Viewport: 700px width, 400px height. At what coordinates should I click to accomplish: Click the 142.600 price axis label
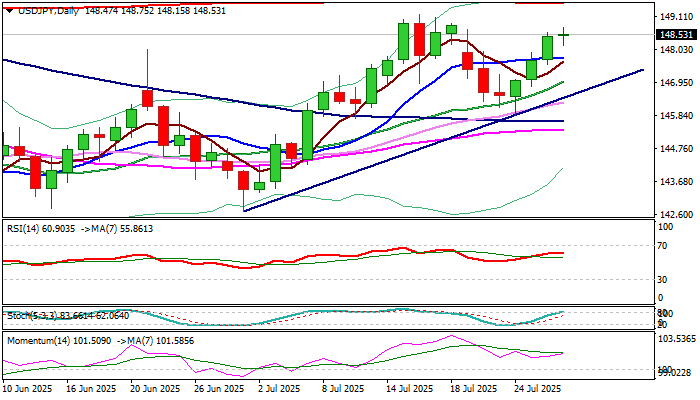673,215
